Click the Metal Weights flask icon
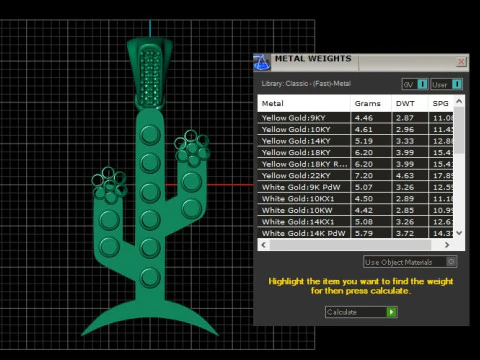Screen dimensions: 480x360 click(x=262, y=62)
